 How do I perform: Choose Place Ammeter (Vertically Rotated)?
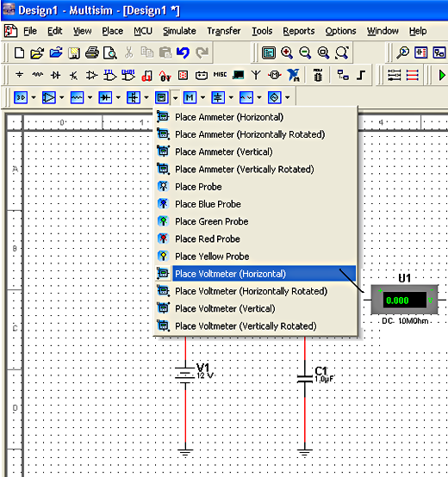(x=256, y=169)
